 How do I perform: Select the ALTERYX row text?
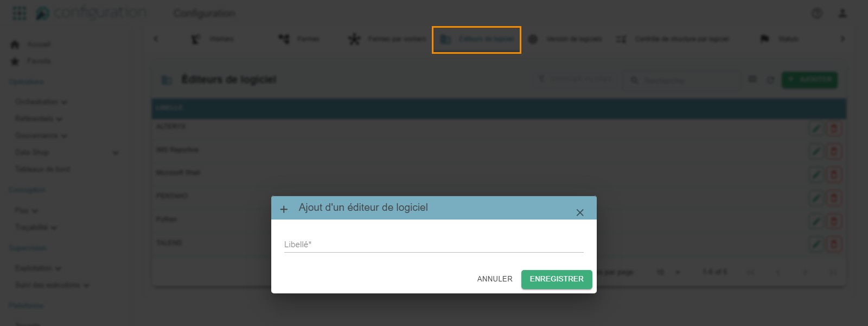pyautogui.click(x=171, y=127)
